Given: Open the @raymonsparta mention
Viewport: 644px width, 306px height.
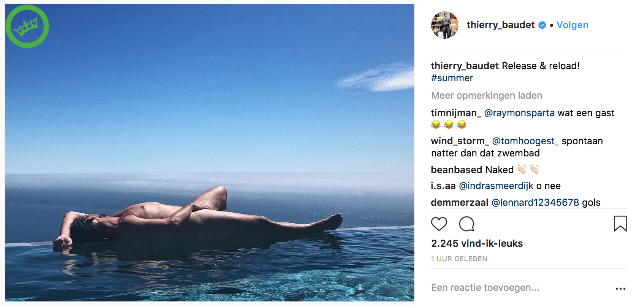Looking at the screenshot, I should (x=519, y=113).
